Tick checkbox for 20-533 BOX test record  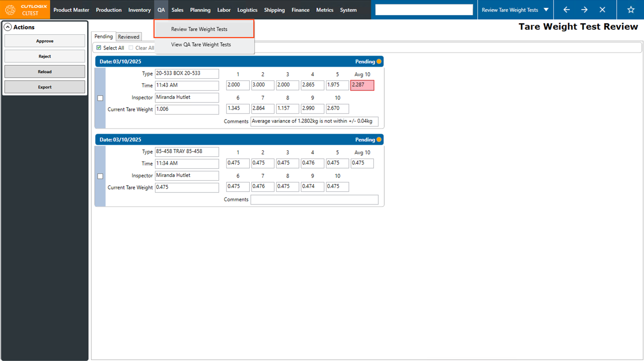100,98
